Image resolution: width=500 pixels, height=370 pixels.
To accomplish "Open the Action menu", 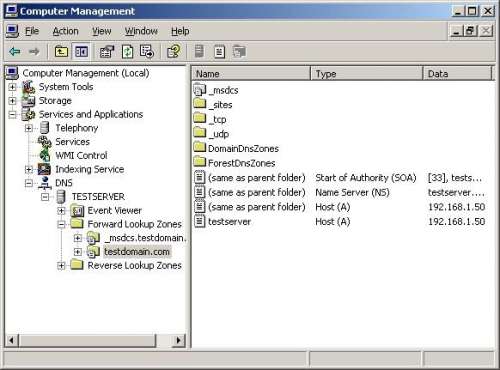I will [65, 31].
